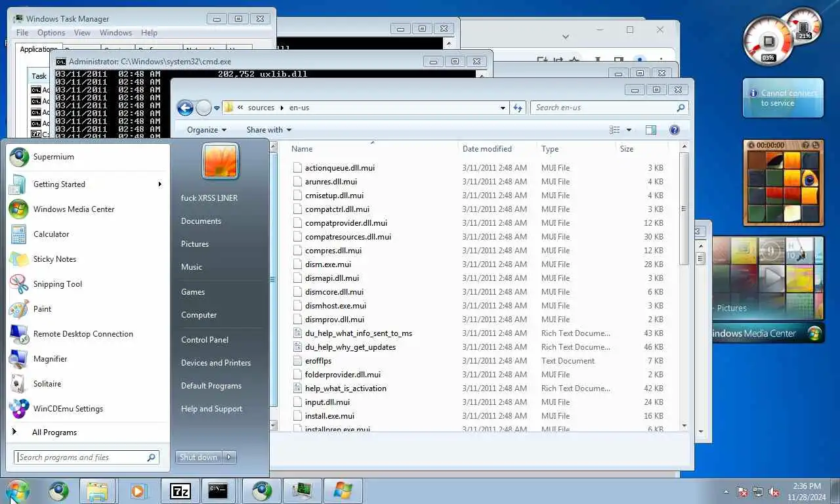Open Help and Support

tap(211, 409)
